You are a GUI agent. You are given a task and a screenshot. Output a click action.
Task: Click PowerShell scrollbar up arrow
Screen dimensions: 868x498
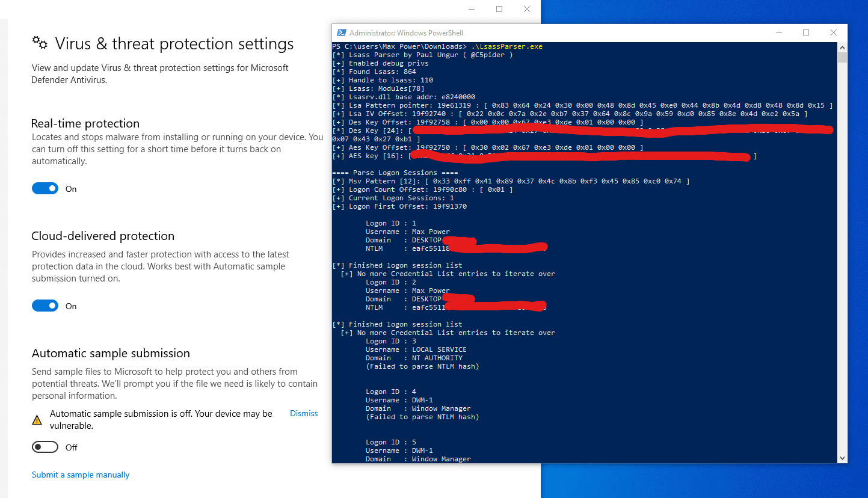point(842,47)
